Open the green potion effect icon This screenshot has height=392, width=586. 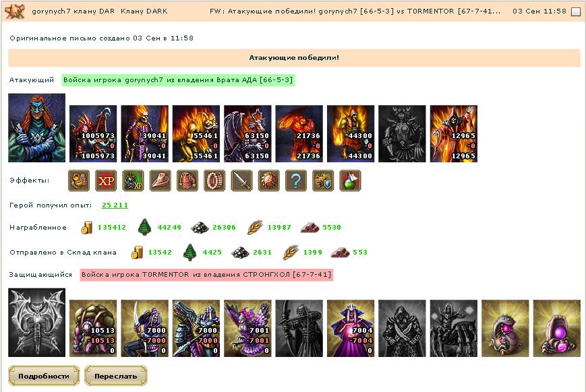(x=350, y=181)
